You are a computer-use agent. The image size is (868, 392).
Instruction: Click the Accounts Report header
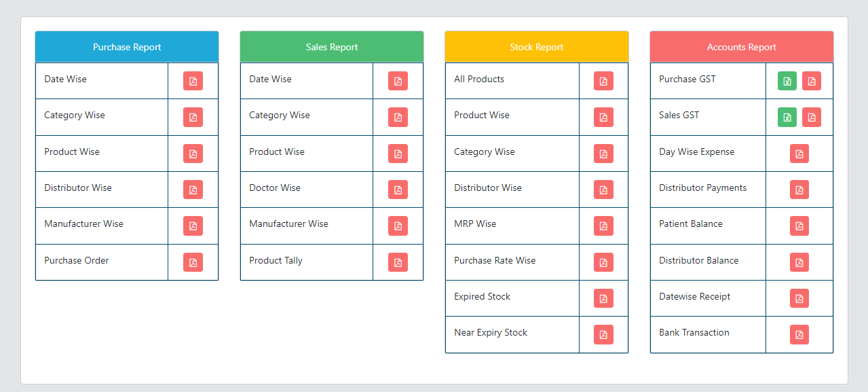[741, 47]
